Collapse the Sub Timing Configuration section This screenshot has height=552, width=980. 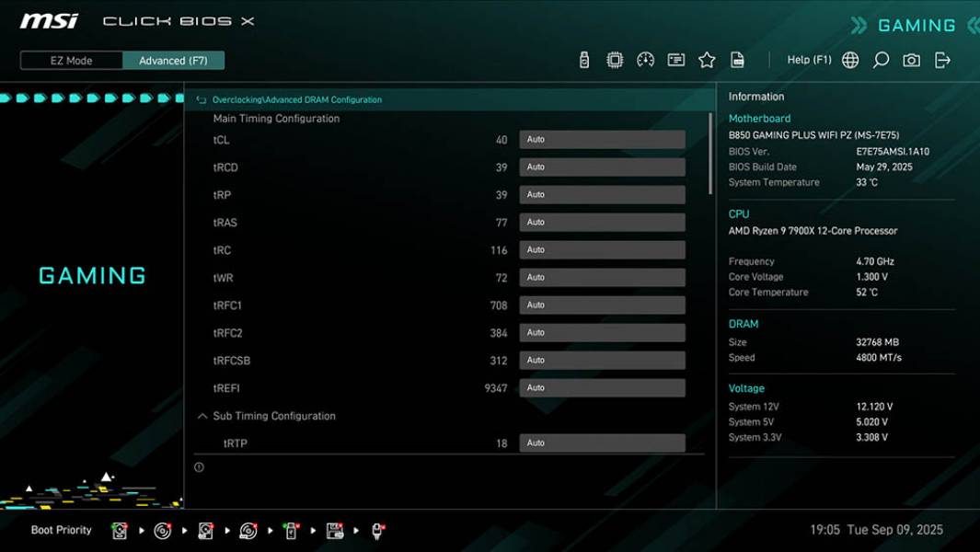click(x=202, y=416)
